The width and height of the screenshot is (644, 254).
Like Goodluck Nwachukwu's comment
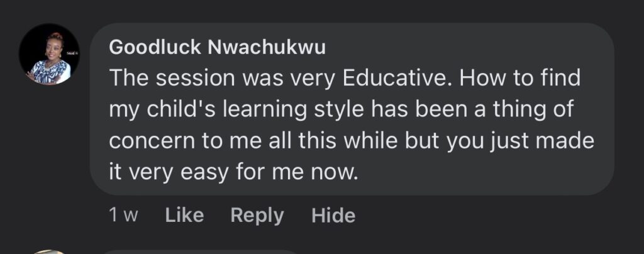184,216
